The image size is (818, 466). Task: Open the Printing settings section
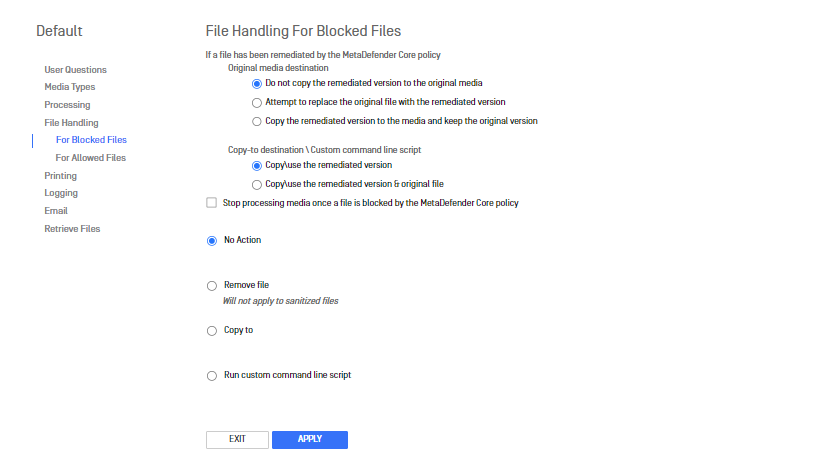point(61,176)
